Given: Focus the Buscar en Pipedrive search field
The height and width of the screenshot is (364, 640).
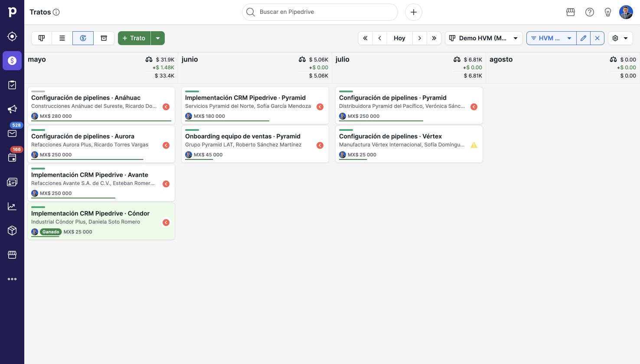Looking at the screenshot, I should tap(320, 12).
